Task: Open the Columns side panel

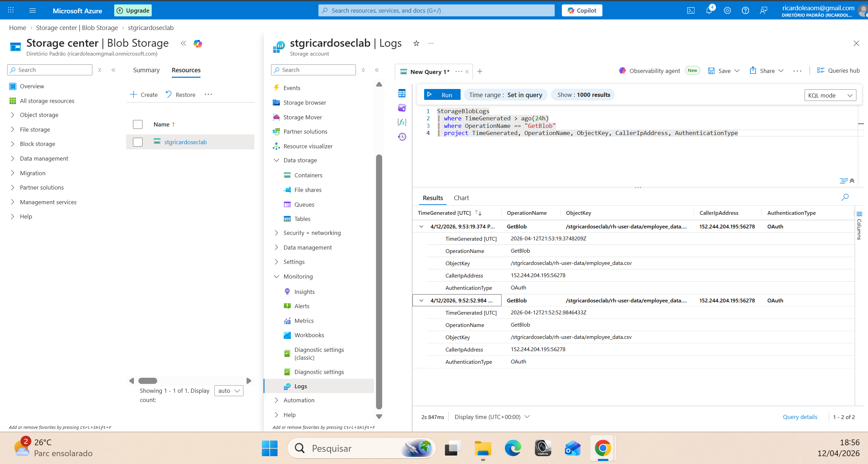Action: click(859, 226)
